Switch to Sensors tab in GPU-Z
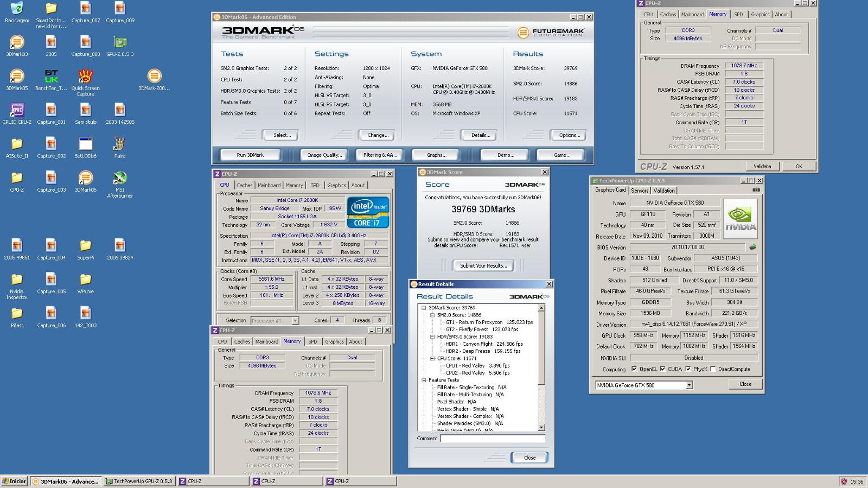The image size is (868, 488). coord(640,191)
